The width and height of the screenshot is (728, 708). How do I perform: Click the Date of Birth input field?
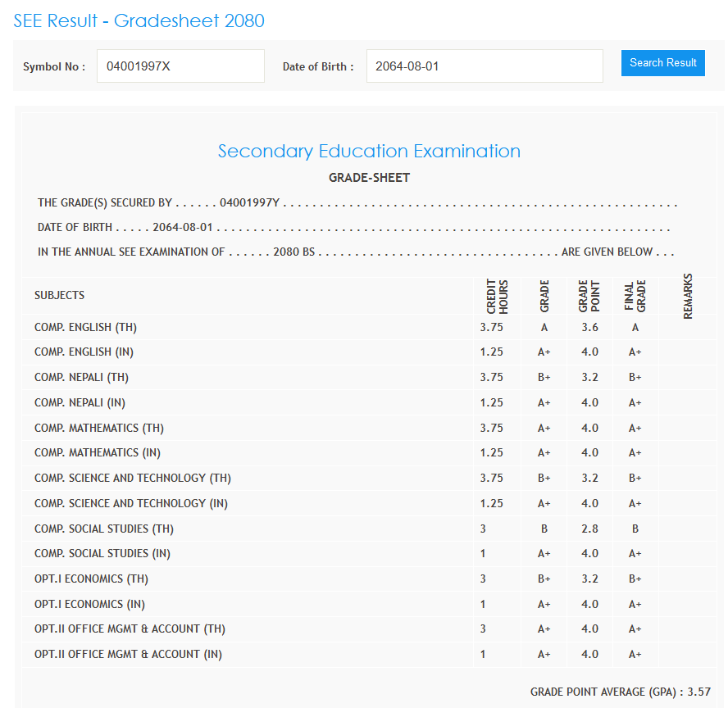tap(484, 66)
